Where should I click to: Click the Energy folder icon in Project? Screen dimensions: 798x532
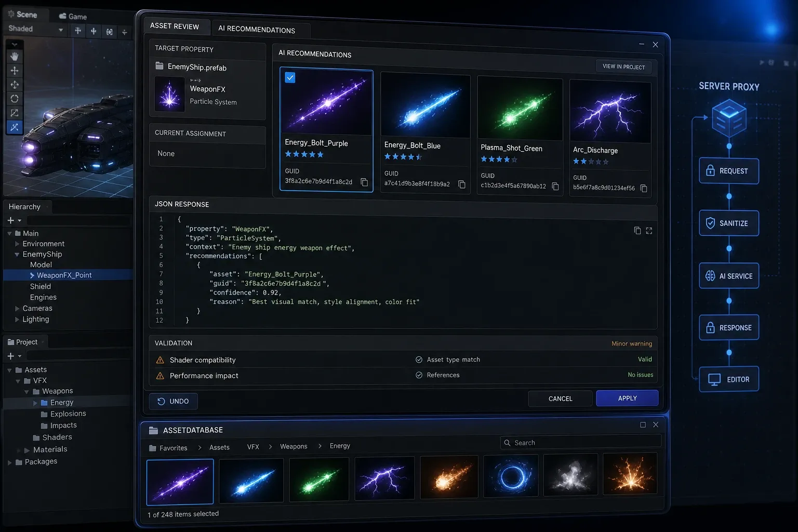point(44,403)
